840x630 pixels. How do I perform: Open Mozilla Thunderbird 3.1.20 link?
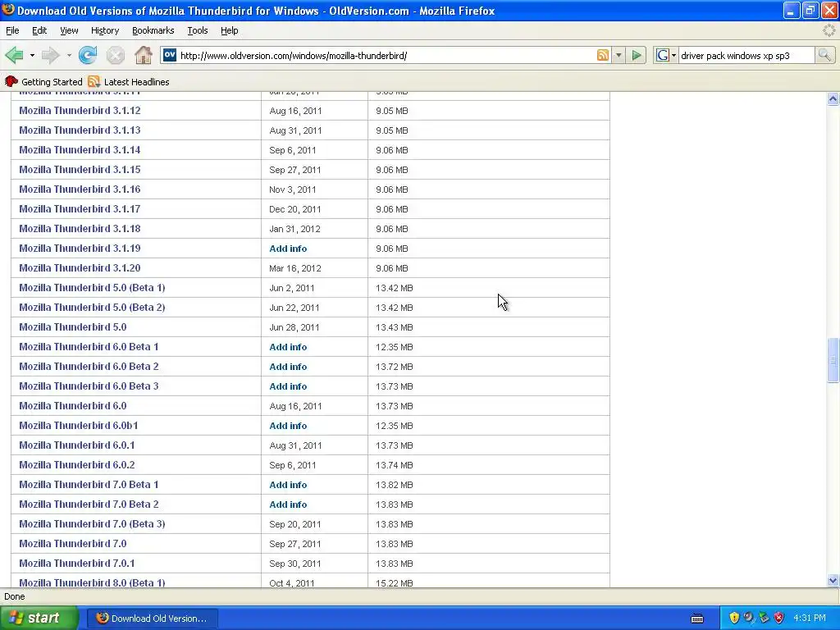[x=80, y=268]
